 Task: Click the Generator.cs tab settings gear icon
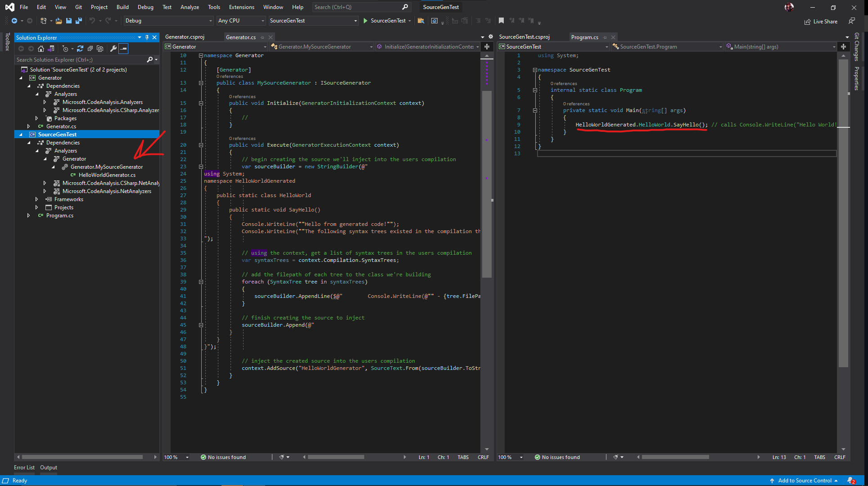tap(491, 37)
